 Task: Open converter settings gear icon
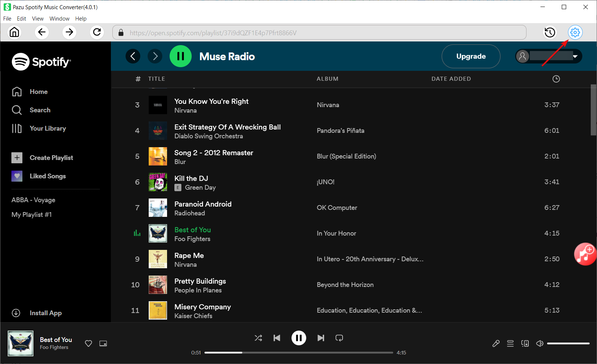[575, 32]
